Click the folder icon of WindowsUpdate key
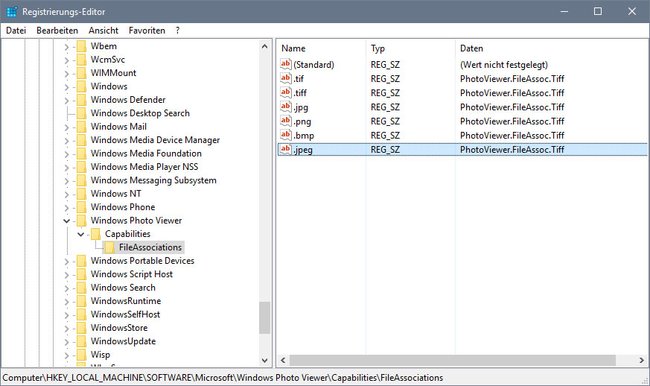Viewport: 650px width, 386px height. [x=82, y=341]
